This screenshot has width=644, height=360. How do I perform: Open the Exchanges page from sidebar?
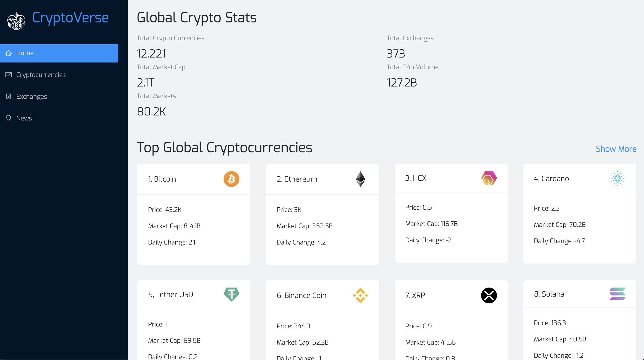tap(32, 96)
